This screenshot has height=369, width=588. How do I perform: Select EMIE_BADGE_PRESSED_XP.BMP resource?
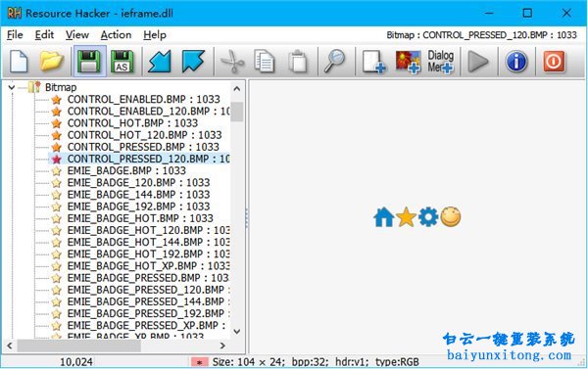147,326
